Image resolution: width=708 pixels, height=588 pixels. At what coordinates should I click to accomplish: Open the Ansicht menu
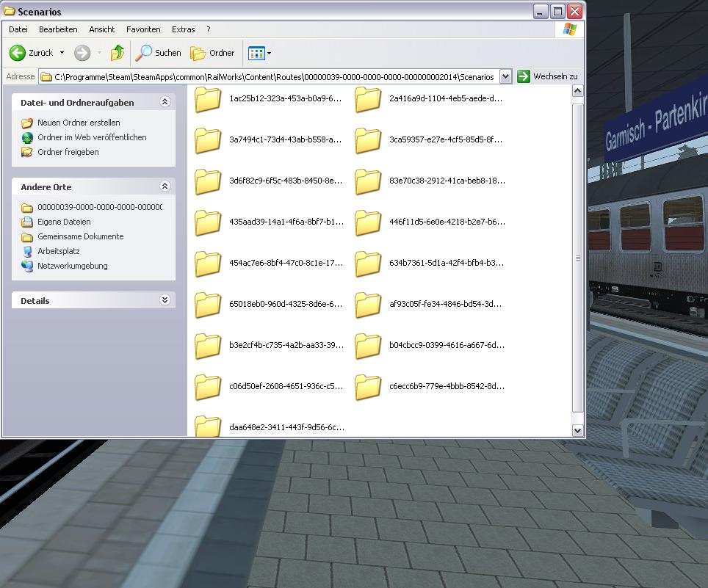pos(101,29)
